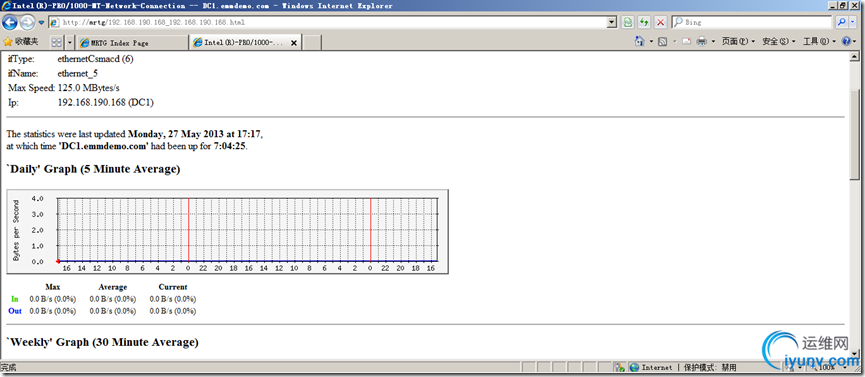The width and height of the screenshot is (865, 377).
Task: Click the Print icon
Action: pos(702,41)
